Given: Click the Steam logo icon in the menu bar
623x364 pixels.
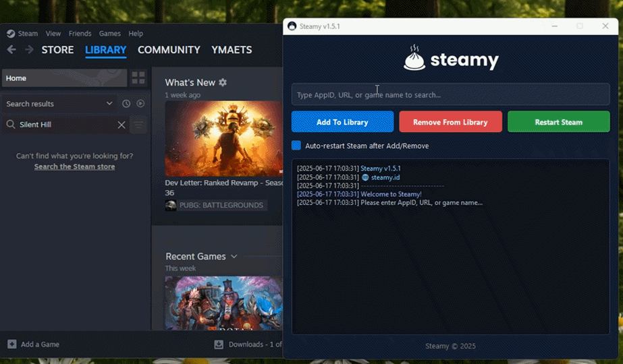Looking at the screenshot, I should point(11,34).
